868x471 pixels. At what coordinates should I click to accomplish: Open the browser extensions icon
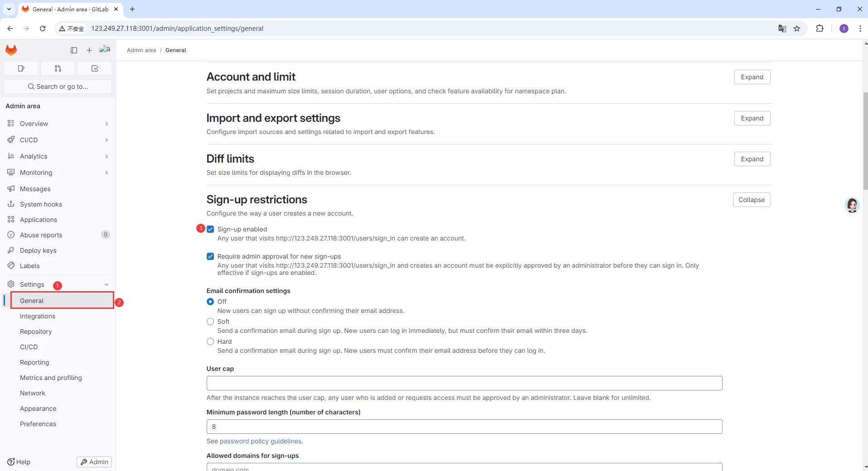click(x=820, y=29)
